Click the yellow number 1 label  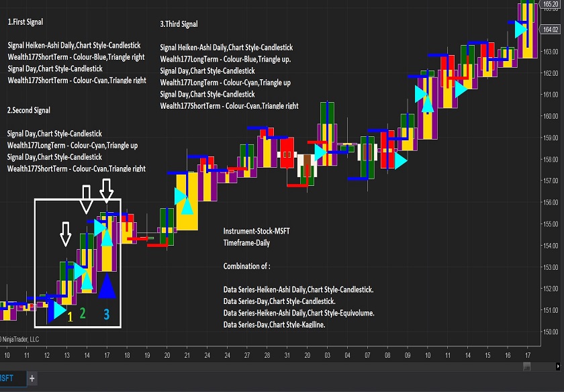70,315
